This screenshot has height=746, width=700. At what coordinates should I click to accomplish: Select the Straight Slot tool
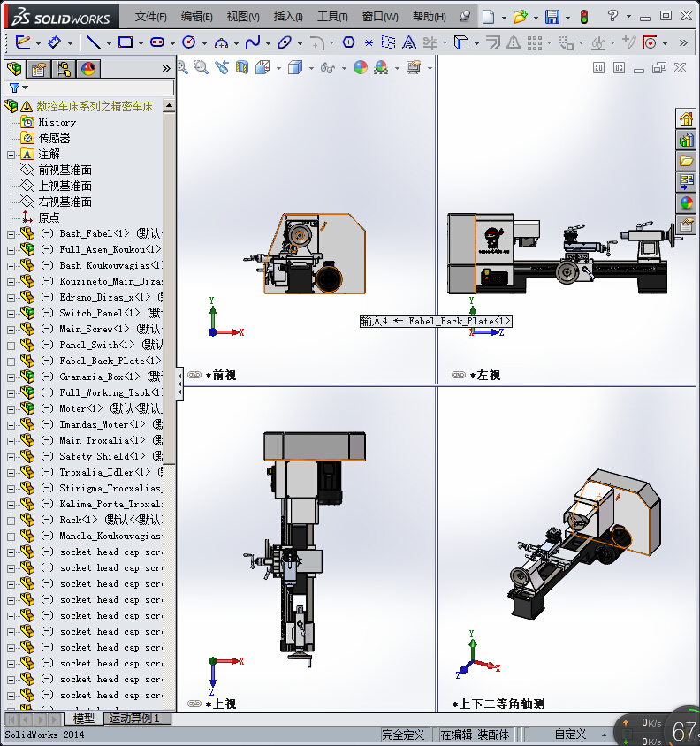point(157,42)
